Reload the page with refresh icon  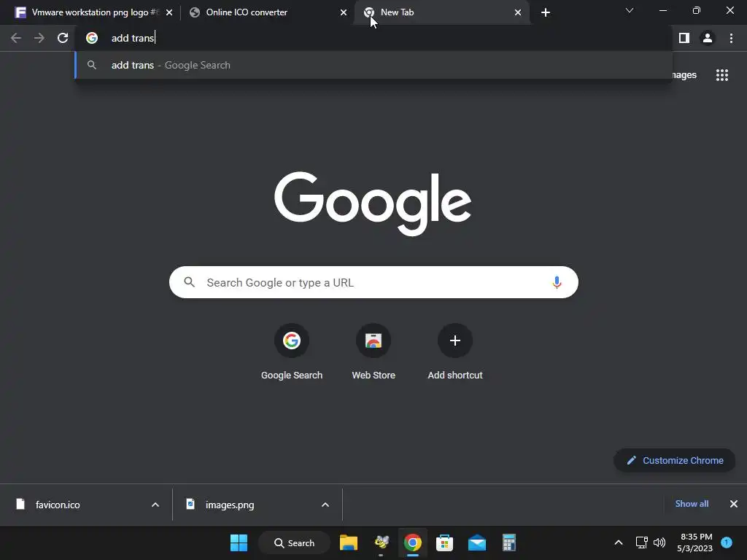pos(63,38)
